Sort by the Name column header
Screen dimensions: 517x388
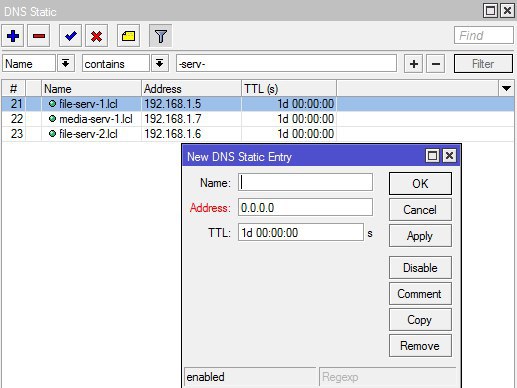(x=91, y=89)
